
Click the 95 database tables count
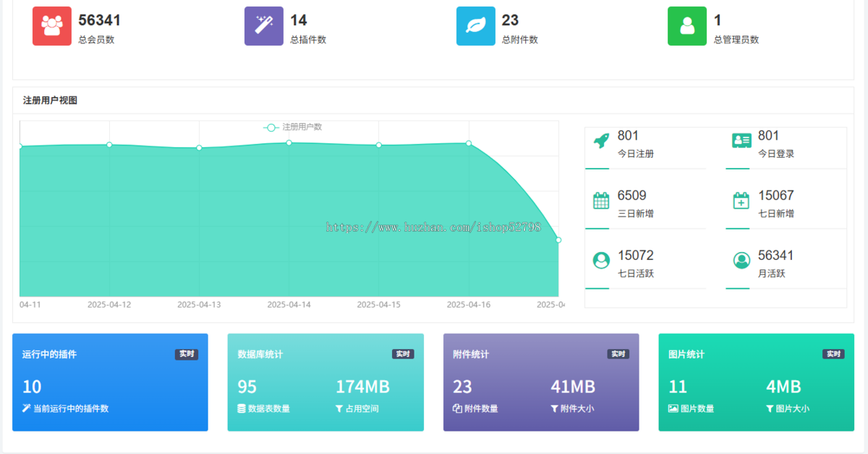(247, 387)
